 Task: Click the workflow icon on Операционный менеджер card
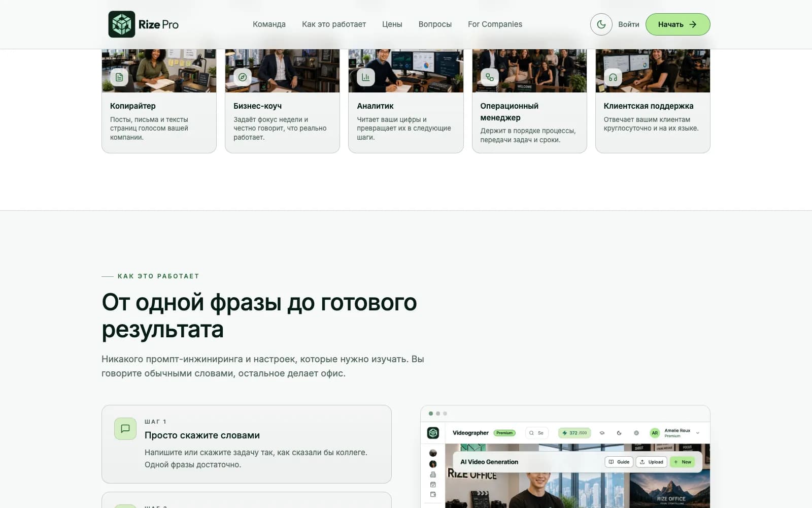coord(490,77)
